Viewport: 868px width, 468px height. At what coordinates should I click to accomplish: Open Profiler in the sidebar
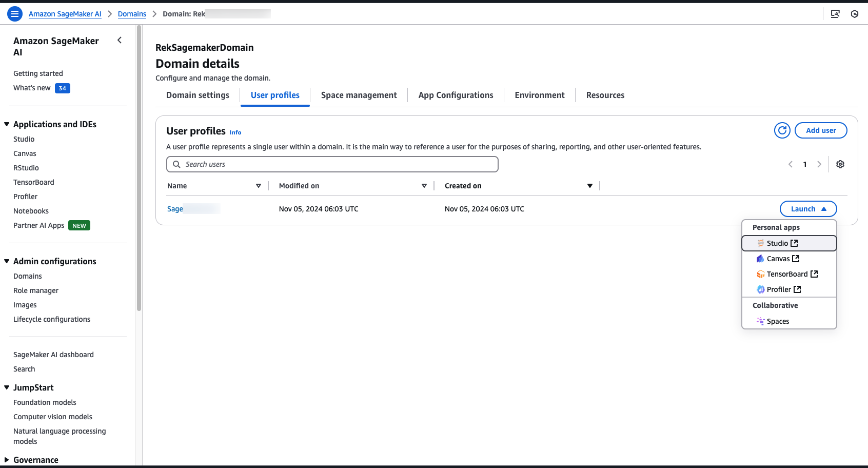pos(26,197)
